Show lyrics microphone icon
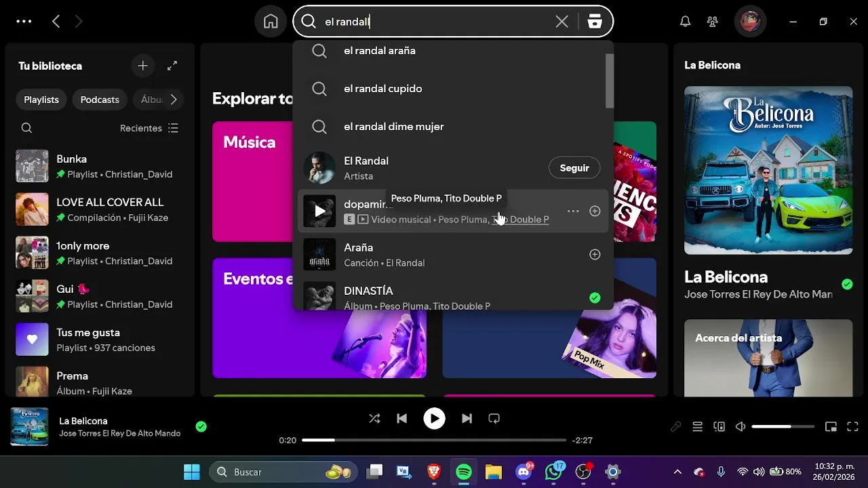The image size is (868, 488). (675, 426)
